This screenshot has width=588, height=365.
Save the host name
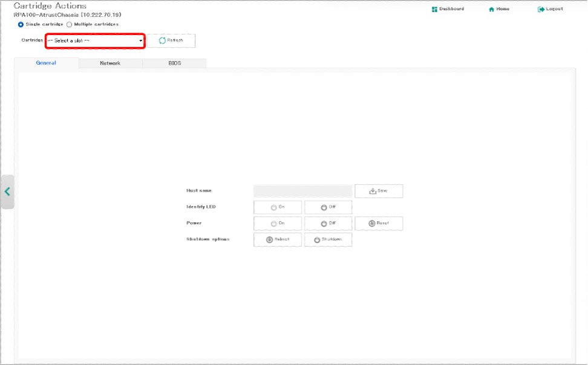tap(378, 191)
